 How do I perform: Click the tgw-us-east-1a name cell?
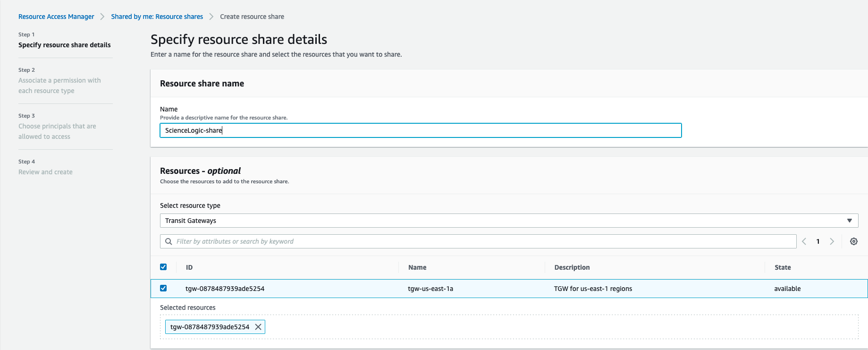coord(430,289)
